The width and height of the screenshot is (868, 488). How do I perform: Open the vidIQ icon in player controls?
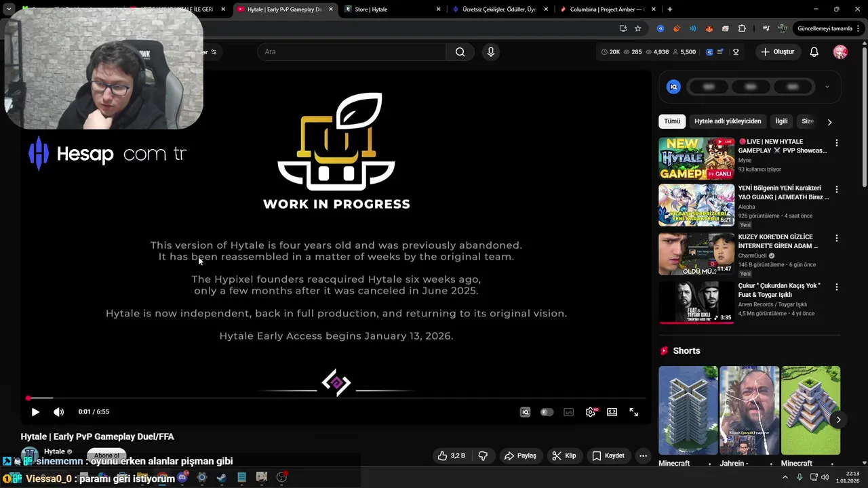point(525,412)
